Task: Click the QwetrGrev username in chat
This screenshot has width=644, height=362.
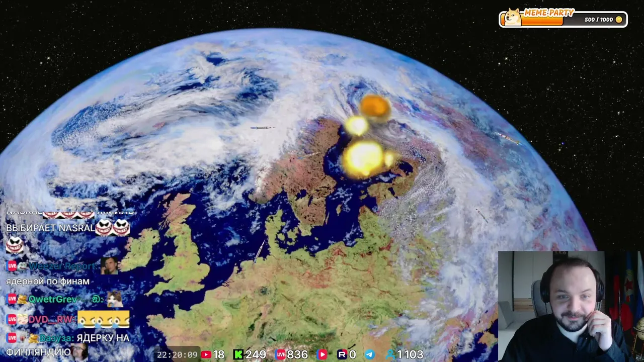Action: [x=53, y=299]
